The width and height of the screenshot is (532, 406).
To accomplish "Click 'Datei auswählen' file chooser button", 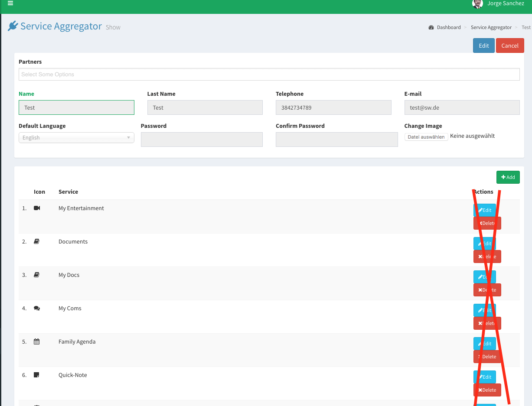I will point(426,137).
